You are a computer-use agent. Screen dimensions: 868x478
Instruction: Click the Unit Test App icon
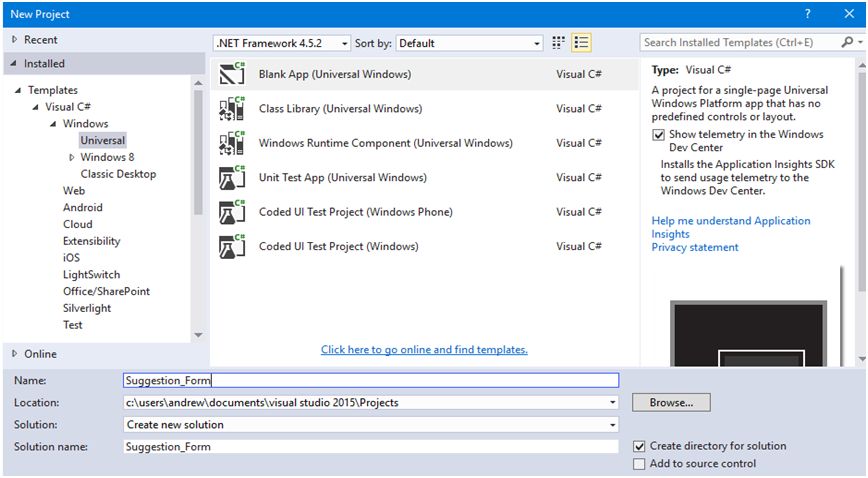[x=232, y=178]
